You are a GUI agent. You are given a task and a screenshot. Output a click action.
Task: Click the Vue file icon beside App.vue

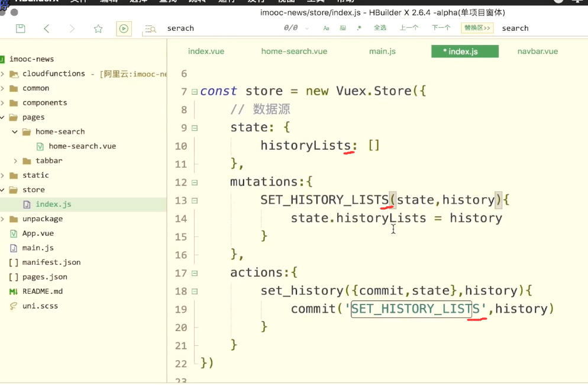pos(14,233)
